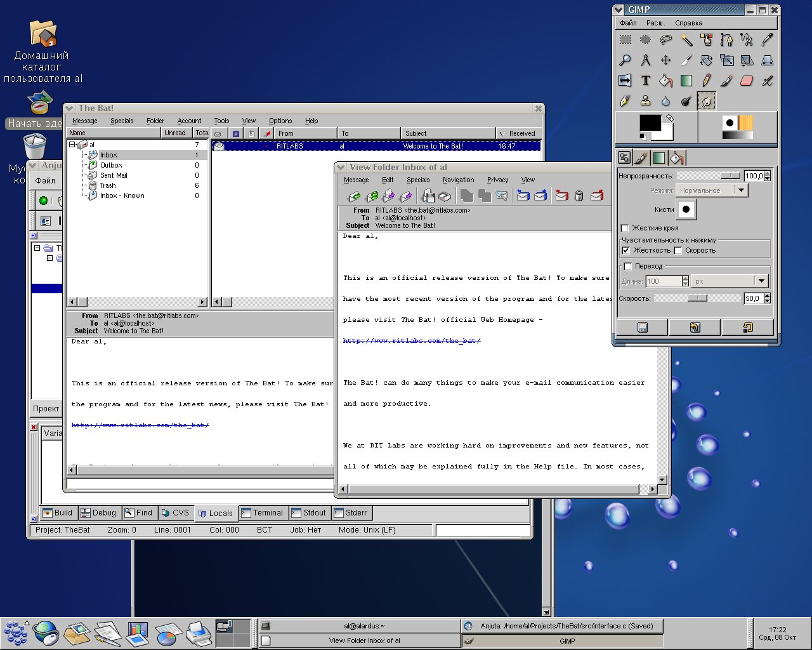This screenshot has width=812, height=650.
Task: Click Кисти brush preview button
Action: (686, 209)
